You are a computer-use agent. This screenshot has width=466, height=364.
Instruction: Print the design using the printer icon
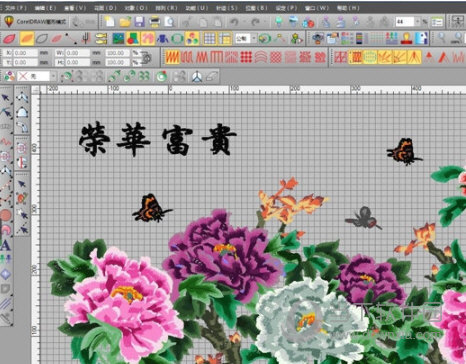(155, 22)
